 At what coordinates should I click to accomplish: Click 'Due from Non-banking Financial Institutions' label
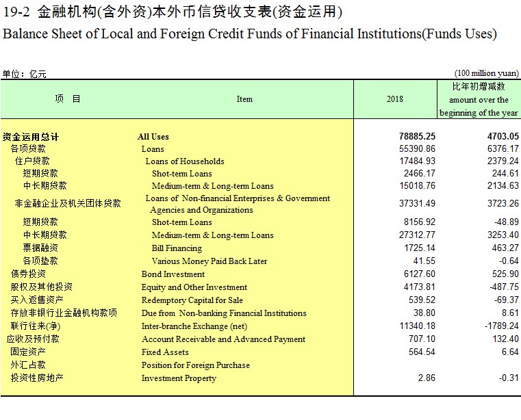tap(224, 313)
